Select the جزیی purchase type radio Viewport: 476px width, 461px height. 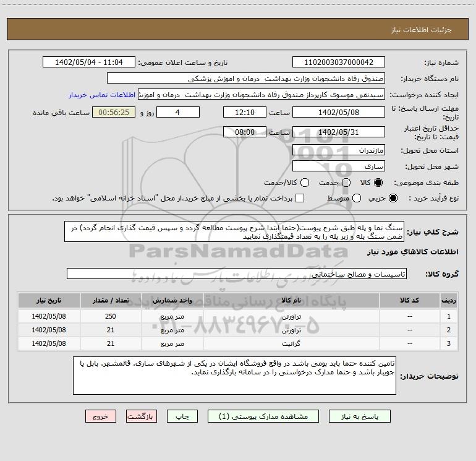pos(393,198)
